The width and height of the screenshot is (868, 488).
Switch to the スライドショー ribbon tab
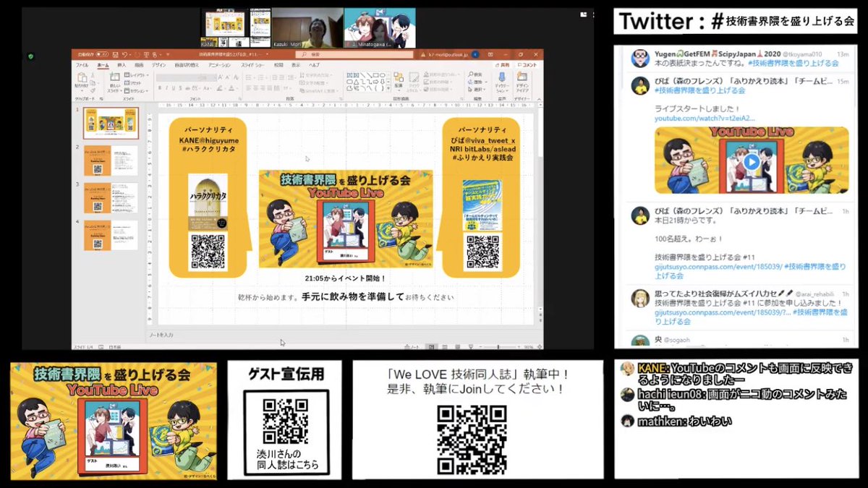252,65
